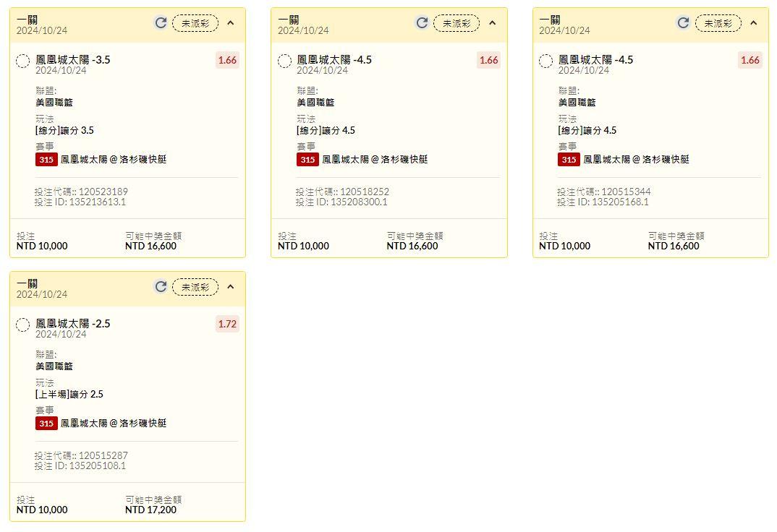Viewport: 777px width, 532px height.
Task: Click [總分]讓分 4.5 in card 120518252
Action: point(326,131)
